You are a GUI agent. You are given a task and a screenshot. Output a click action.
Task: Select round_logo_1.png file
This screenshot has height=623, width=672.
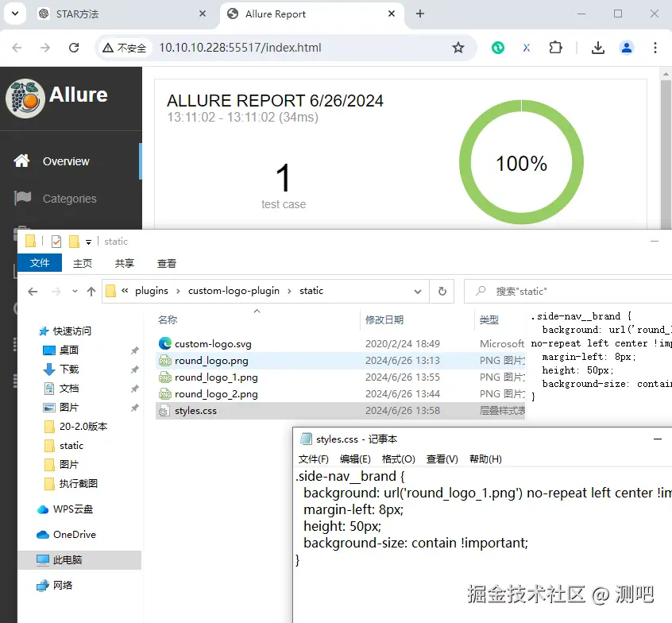point(340,377)
